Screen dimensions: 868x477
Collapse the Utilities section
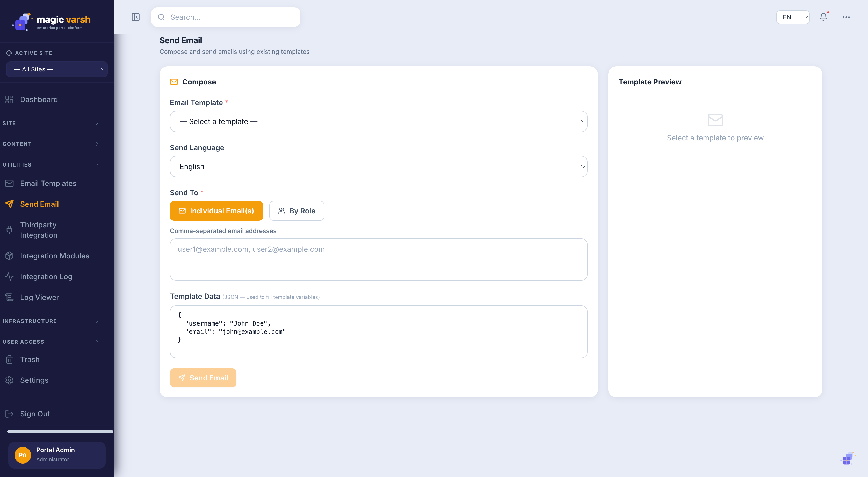click(x=50, y=165)
